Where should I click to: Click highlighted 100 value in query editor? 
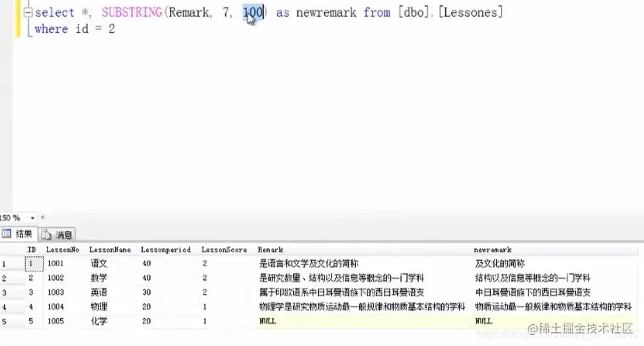pyautogui.click(x=253, y=13)
